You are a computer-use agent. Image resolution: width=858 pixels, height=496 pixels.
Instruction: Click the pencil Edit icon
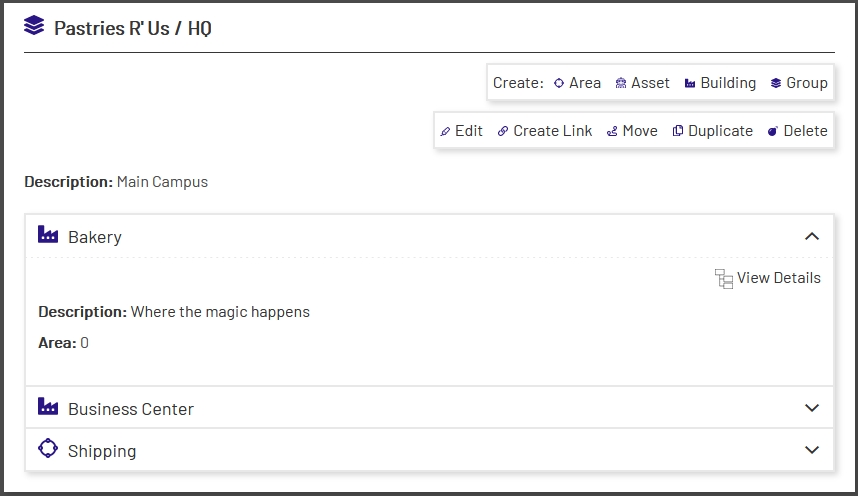click(446, 131)
